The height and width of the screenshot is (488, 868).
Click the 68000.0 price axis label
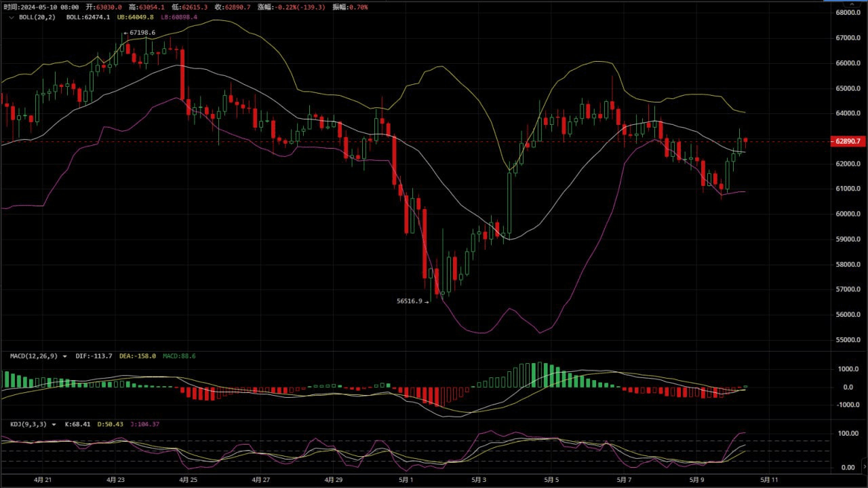click(x=848, y=13)
